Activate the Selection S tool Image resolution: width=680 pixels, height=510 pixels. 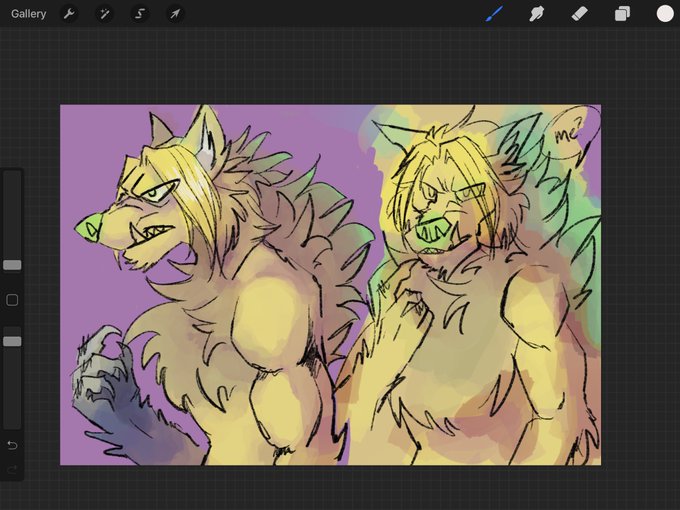click(140, 14)
